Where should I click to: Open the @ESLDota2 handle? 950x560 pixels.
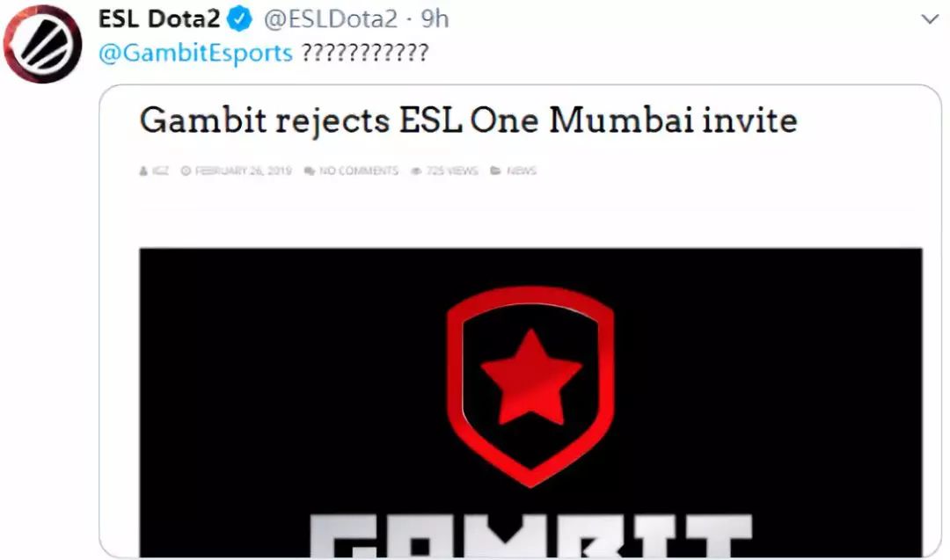pyautogui.click(x=331, y=19)
